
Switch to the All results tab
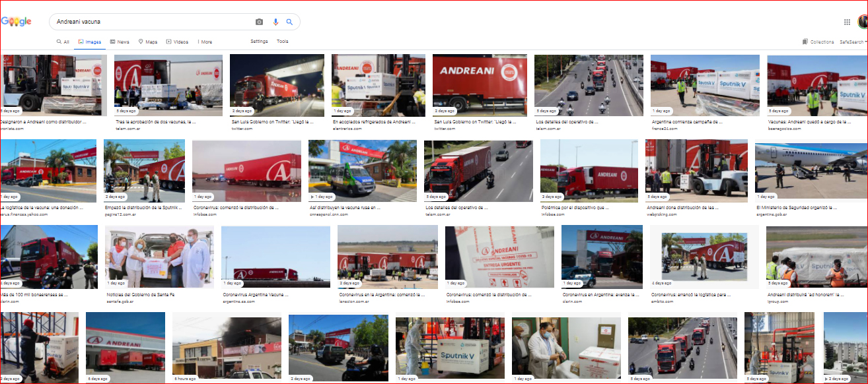click(63, 42)
